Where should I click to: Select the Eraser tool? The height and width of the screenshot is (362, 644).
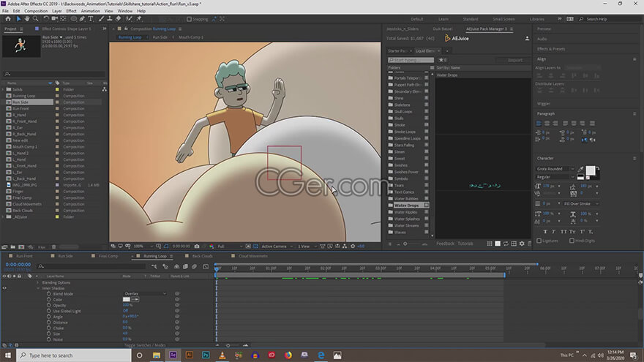tap(119, 19)
